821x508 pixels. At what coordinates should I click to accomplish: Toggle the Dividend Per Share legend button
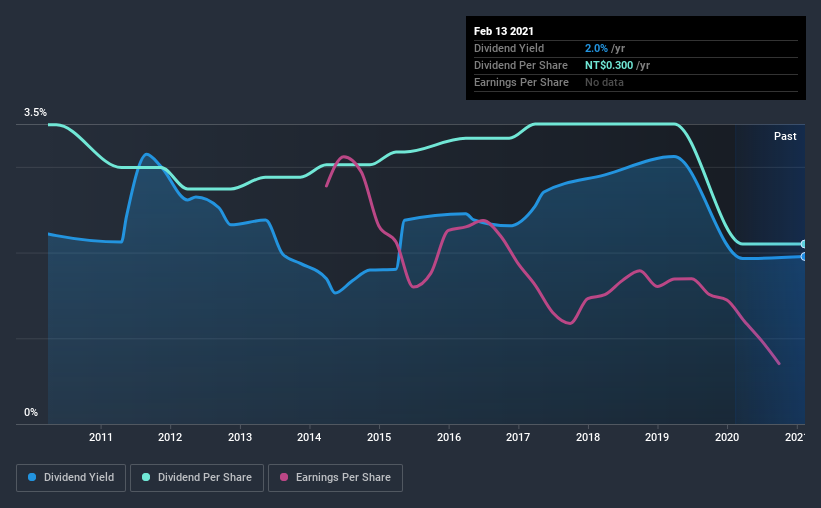point(197,478)
